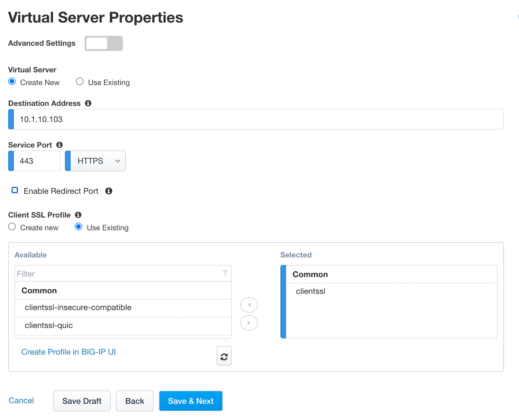519x420 pixels.
Task: Select Use Existing for Virtual Server
Action: click(80, 82)
